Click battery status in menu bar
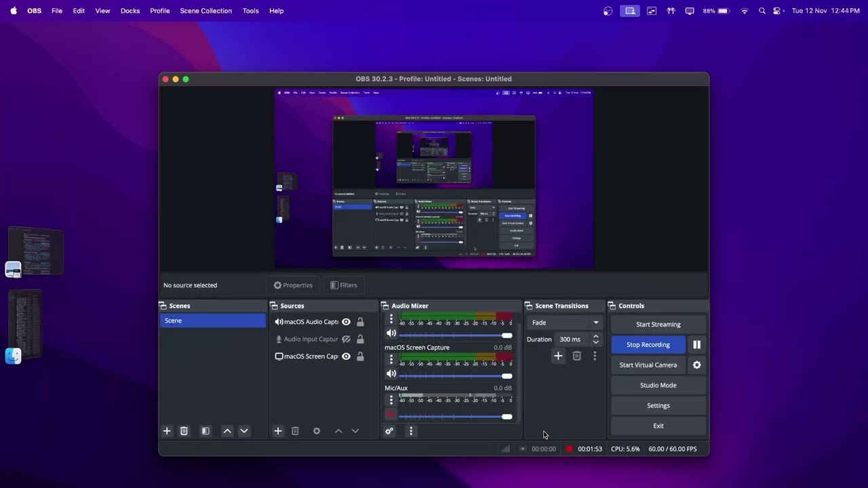Viewport: 868px width, 488px height. (x=716, y=11)
